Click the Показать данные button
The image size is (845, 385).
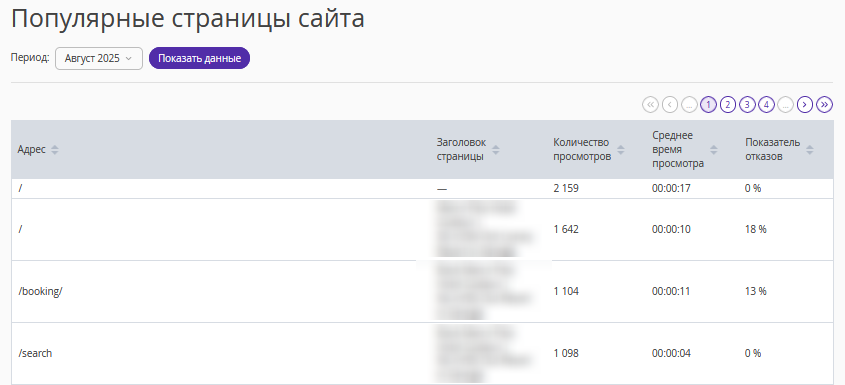[x=199, y=58]
